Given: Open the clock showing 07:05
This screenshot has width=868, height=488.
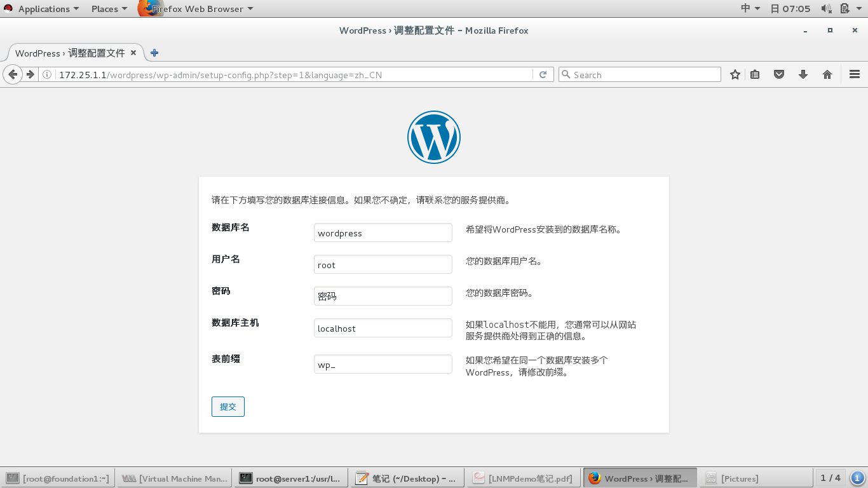Looking at the screenshot, I should pos(790,8).
